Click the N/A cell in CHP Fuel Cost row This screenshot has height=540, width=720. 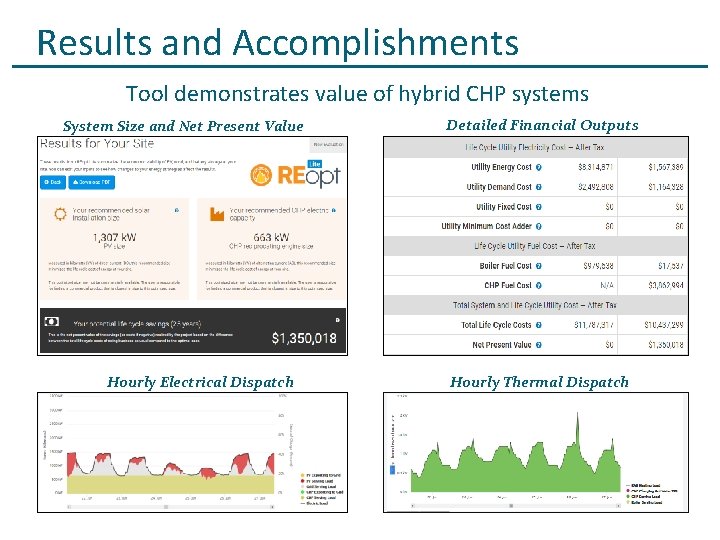tap(607, 286)
